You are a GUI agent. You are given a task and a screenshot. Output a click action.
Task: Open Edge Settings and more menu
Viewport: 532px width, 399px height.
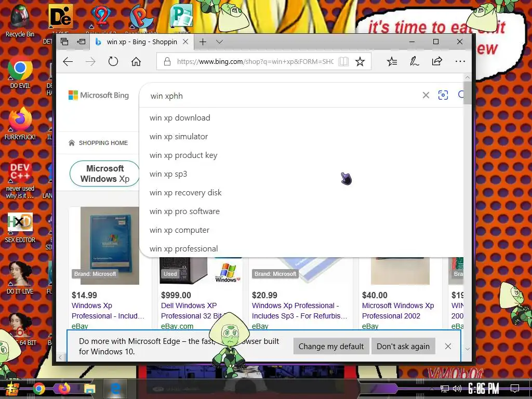[x=460, y=61]
